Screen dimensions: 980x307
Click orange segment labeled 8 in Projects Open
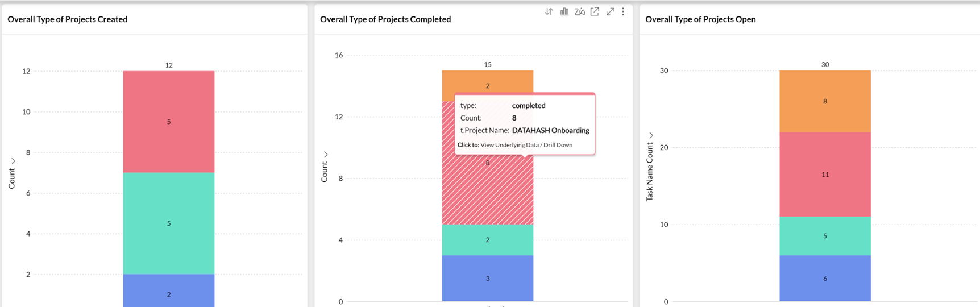[x=825, y=101]
